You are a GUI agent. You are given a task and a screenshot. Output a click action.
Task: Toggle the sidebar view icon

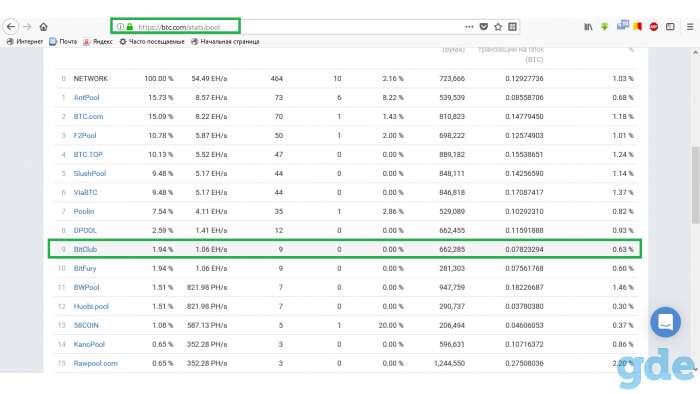point(670,27)
